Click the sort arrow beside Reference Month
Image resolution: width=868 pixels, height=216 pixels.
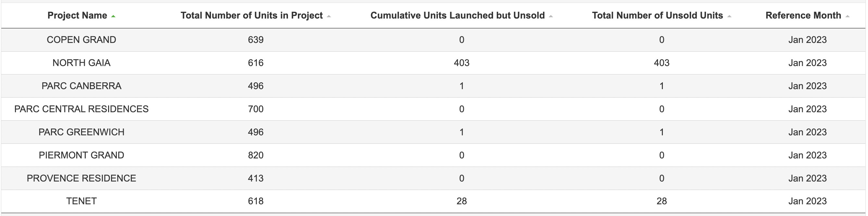pyautogui.click(x=848, y=16)
